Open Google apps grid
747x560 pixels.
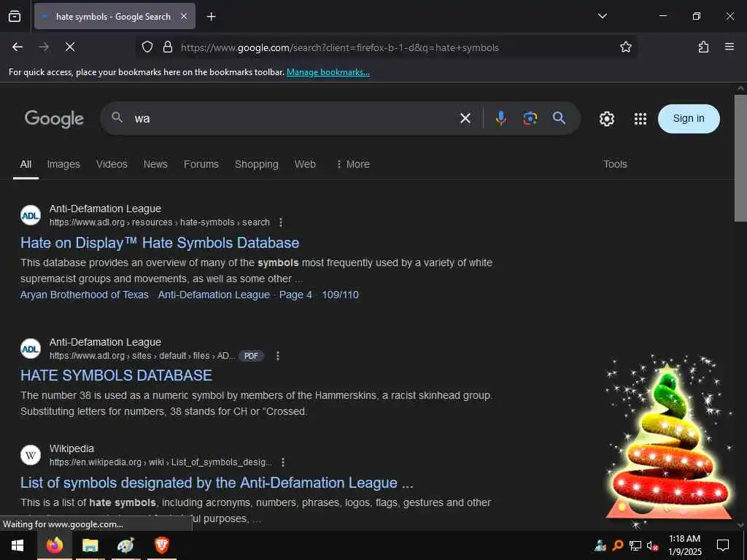click(x=640, y=119)
